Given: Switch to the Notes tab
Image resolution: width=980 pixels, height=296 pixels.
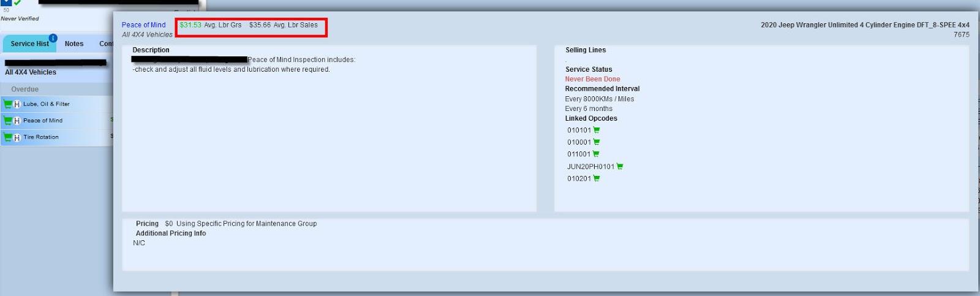Looking at the screenshot, I should coord(74,44).
